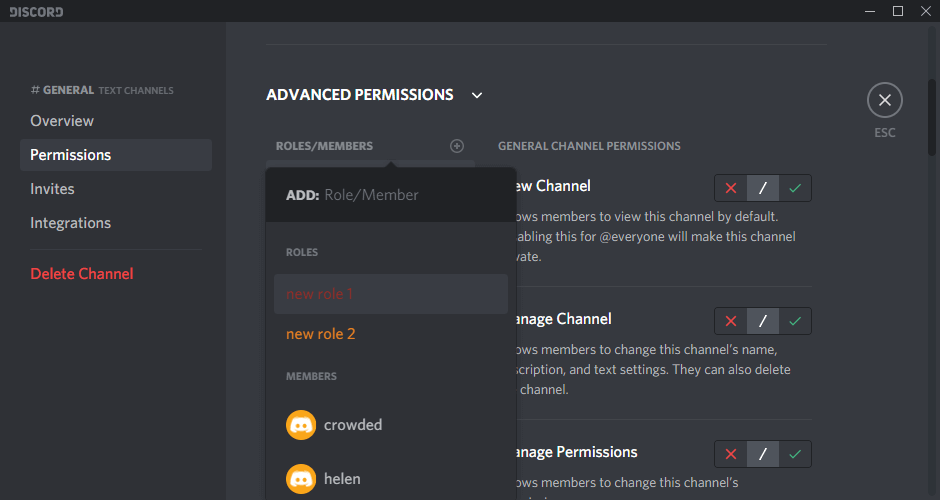This screenshot has width=940, height=500.
Task: Collapse the Advanced Permissions chevron
Action: coord(477,95)
